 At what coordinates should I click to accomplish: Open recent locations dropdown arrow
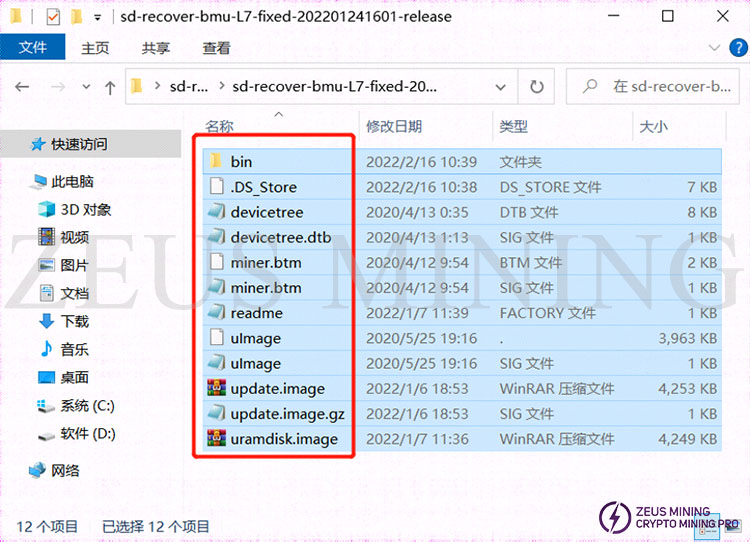(x=87, y=87)
